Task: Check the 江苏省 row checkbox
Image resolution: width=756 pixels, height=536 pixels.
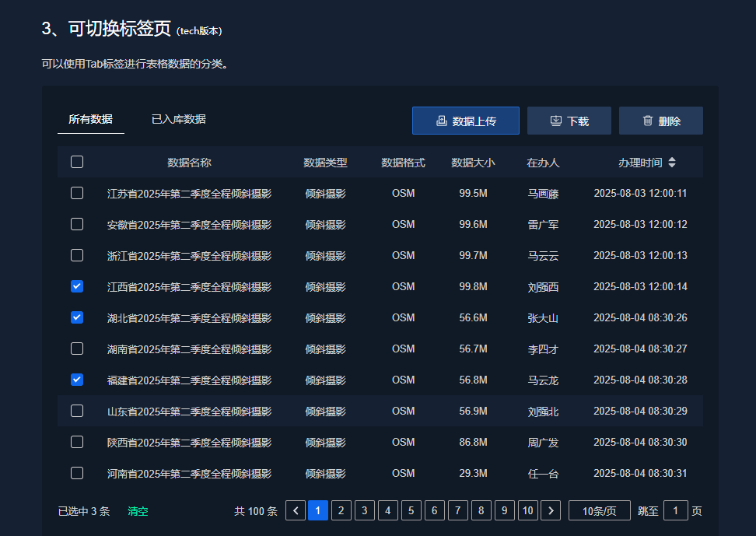Action: 77,193
